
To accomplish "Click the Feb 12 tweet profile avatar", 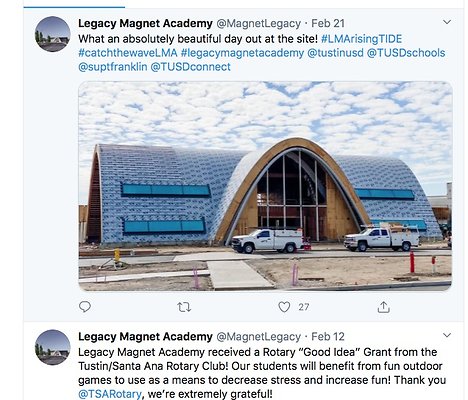I will pyautogui.click(x=53, y=347).
